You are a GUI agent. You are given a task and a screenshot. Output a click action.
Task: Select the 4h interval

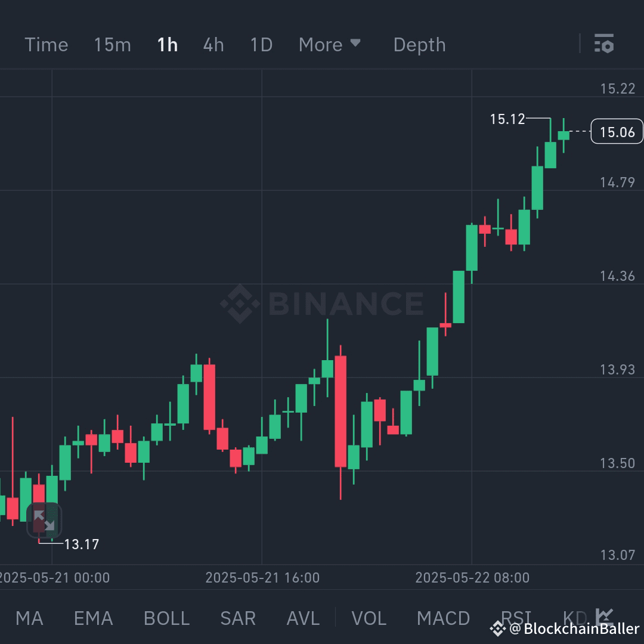tap(213, 44)
